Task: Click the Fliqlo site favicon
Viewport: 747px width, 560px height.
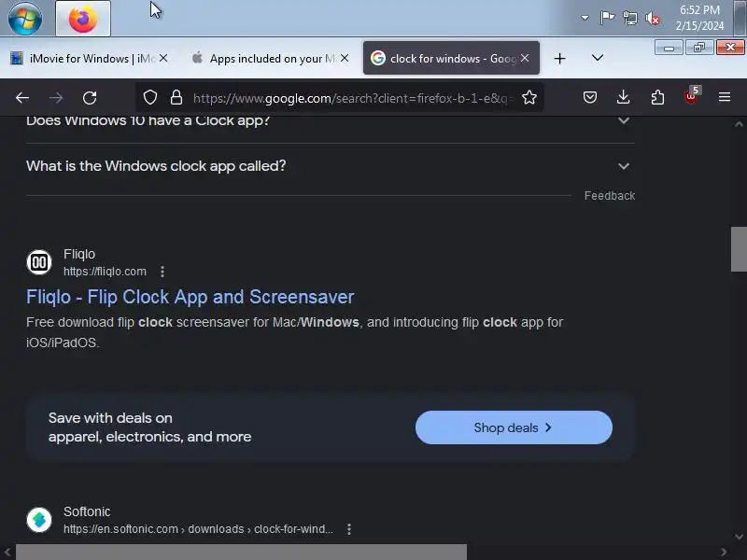Action: coord(39,262)
